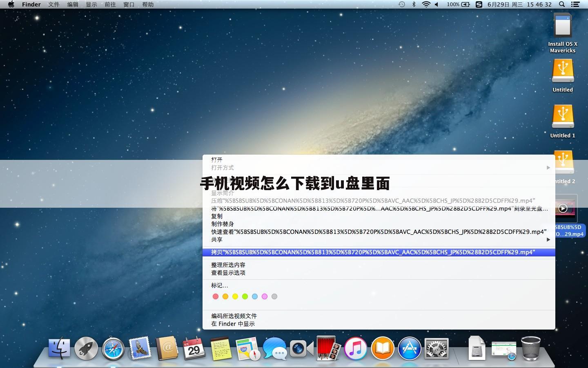Select highlighted 拷贝 mp4 menu entry
The image size is (588, 368).
click(379, 252)
